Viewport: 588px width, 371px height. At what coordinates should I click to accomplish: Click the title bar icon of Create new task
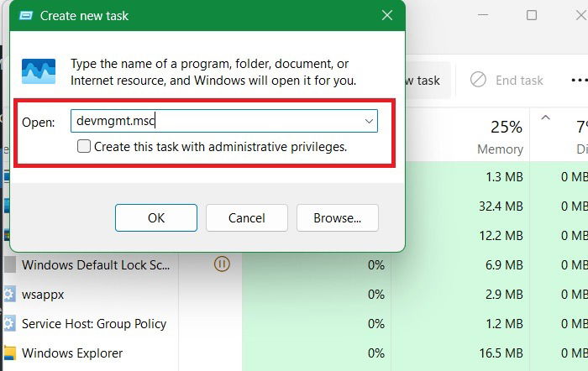26,16
